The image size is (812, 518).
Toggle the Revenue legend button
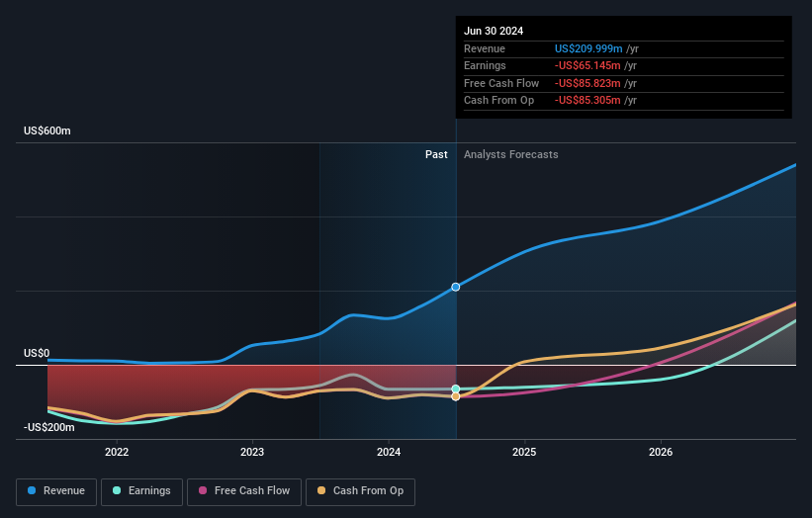coord(56,491)
